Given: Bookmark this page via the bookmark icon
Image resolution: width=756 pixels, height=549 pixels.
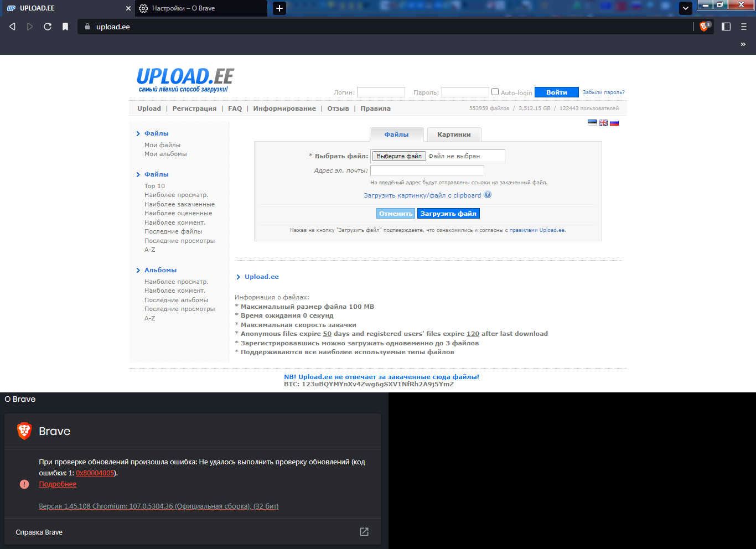Looking at the screenshot, I should [x=65, y=27].
